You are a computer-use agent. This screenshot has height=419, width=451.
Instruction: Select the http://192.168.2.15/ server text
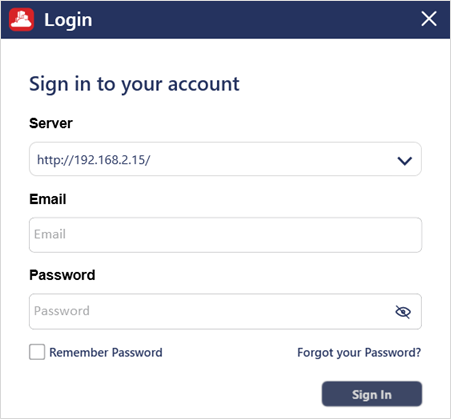click(94, 160)
